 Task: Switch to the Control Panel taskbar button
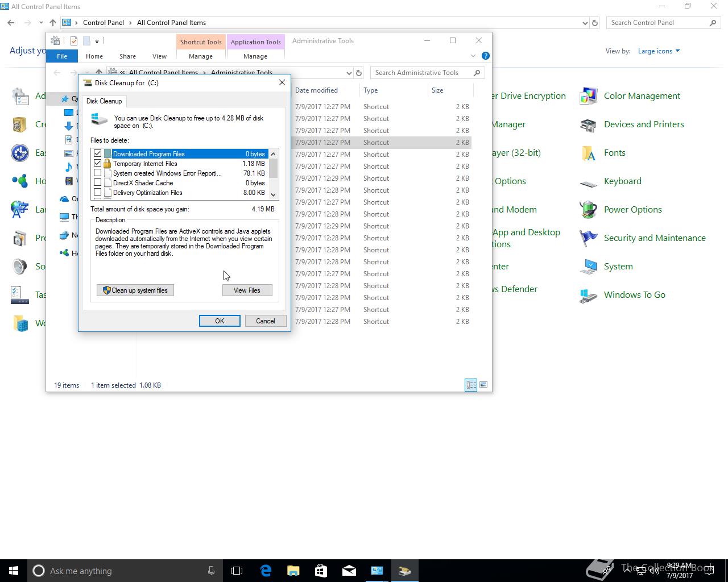click(x=377, y=571)
